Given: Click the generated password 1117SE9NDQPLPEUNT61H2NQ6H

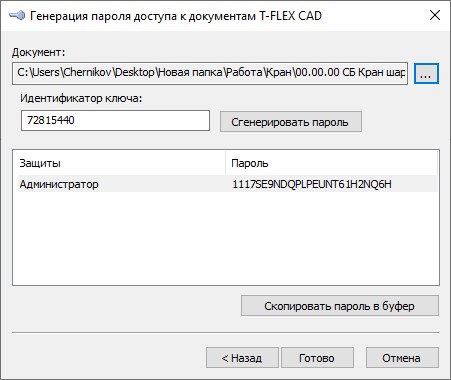Looking at the screenshot, I should point(312,184).
